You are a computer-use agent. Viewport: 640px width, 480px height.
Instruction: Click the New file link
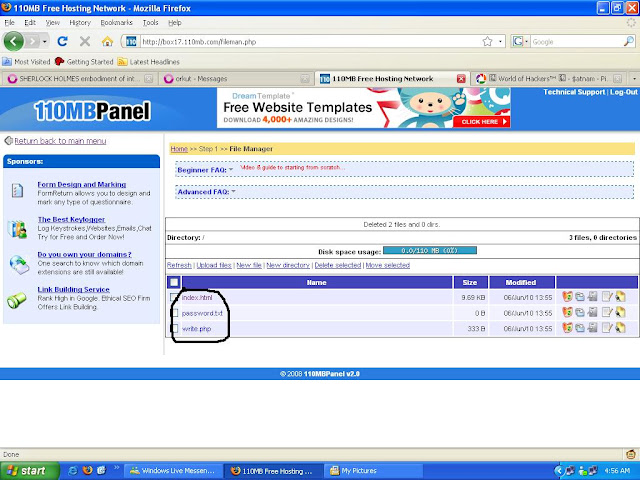click(249, 265)
